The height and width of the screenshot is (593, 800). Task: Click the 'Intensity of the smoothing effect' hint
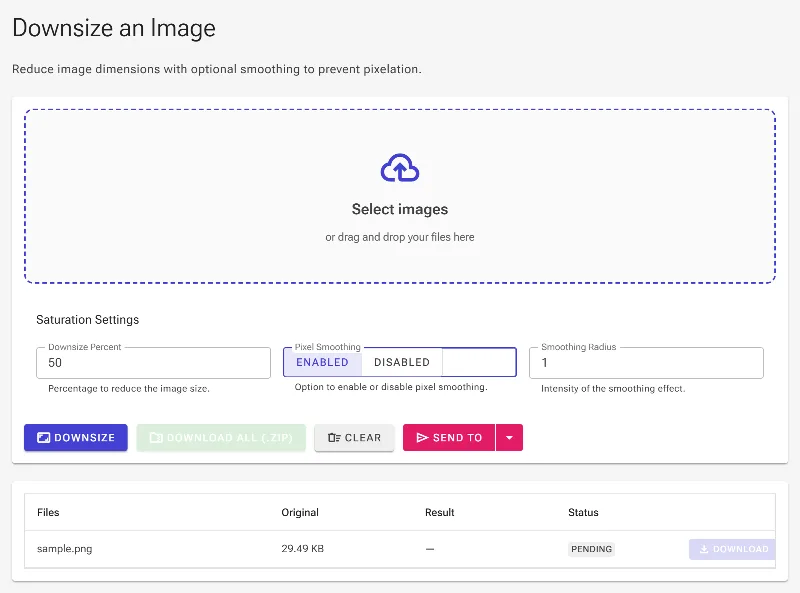pyautogui.click(x=613, y=388)
